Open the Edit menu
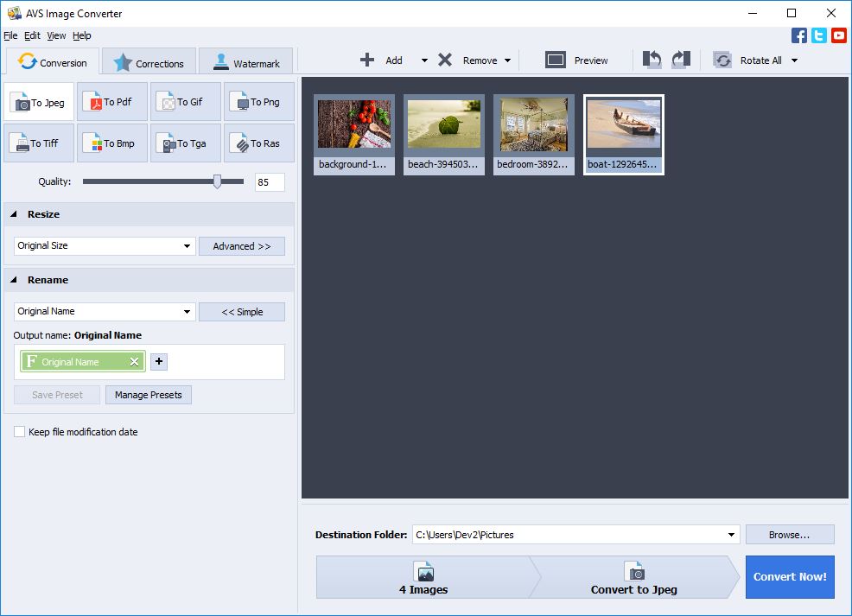Image resolution: width=852 pixels, height=616 pixels. pos(32,35)
